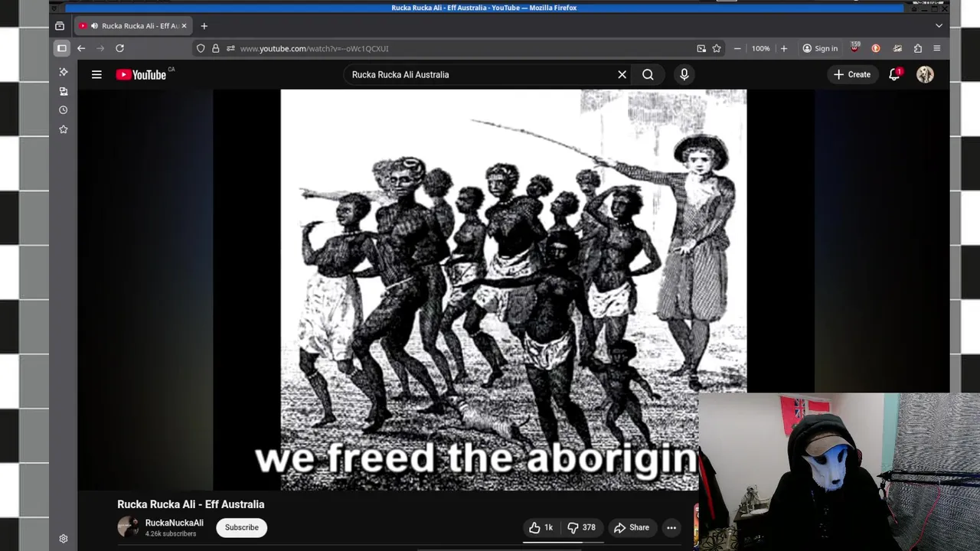Mute tab via speaker icon on tab
This screenshot has height=551, width=980.
[x=94, y=26]
